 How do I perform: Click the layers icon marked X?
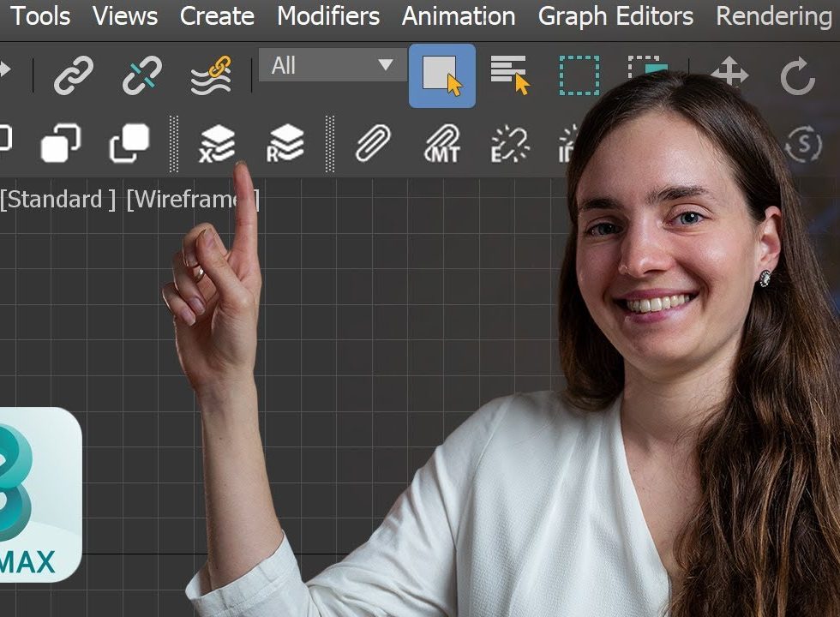[x=216, y=143]
